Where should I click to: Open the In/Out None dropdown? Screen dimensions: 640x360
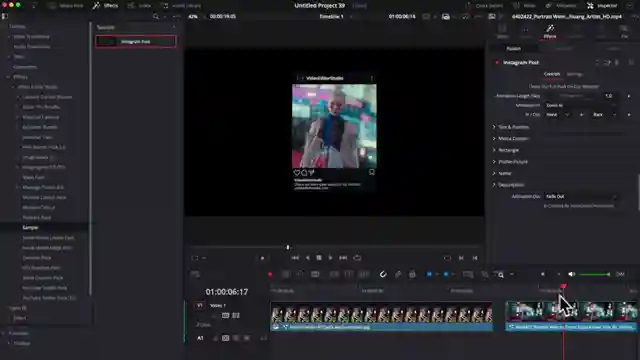tap(558, 115)
